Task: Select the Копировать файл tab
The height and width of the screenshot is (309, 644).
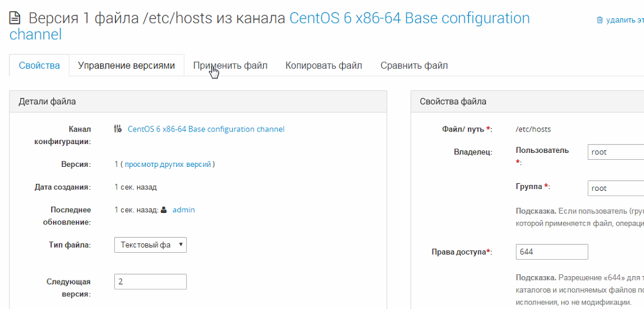Action: 323,65
